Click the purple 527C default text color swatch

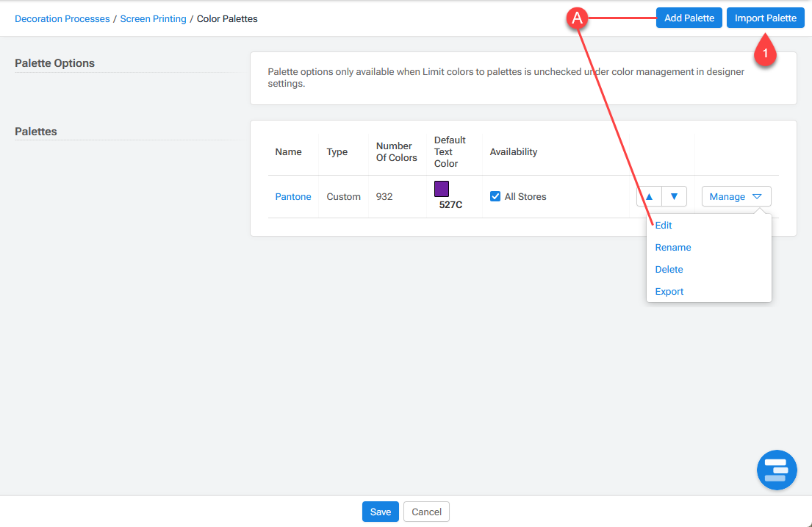click(442, 189)
